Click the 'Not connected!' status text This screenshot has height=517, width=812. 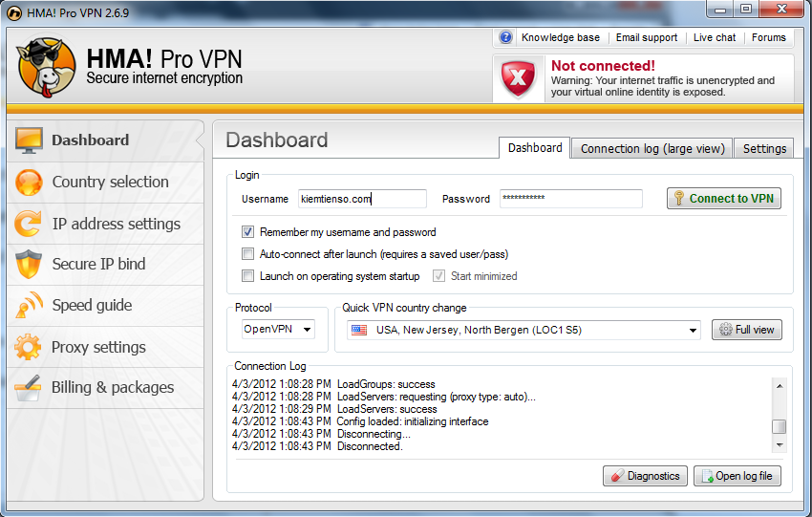603,66
